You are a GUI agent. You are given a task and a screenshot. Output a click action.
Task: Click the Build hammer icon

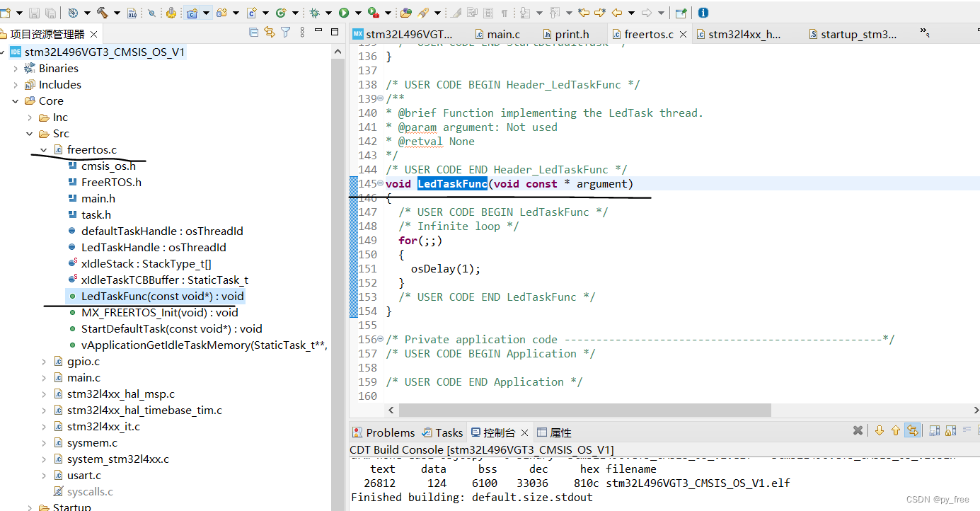pyautogui.click(x=102, y=13)
